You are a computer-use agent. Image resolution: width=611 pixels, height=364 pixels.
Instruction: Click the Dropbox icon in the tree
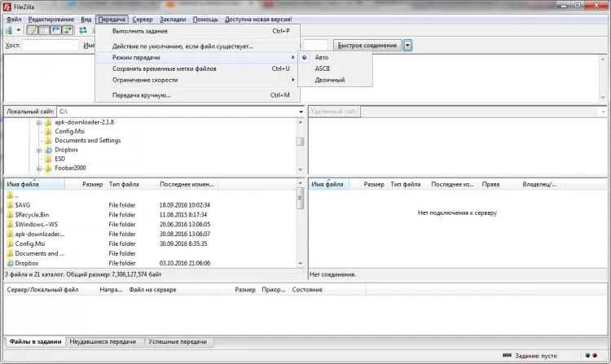pos(48,150)
